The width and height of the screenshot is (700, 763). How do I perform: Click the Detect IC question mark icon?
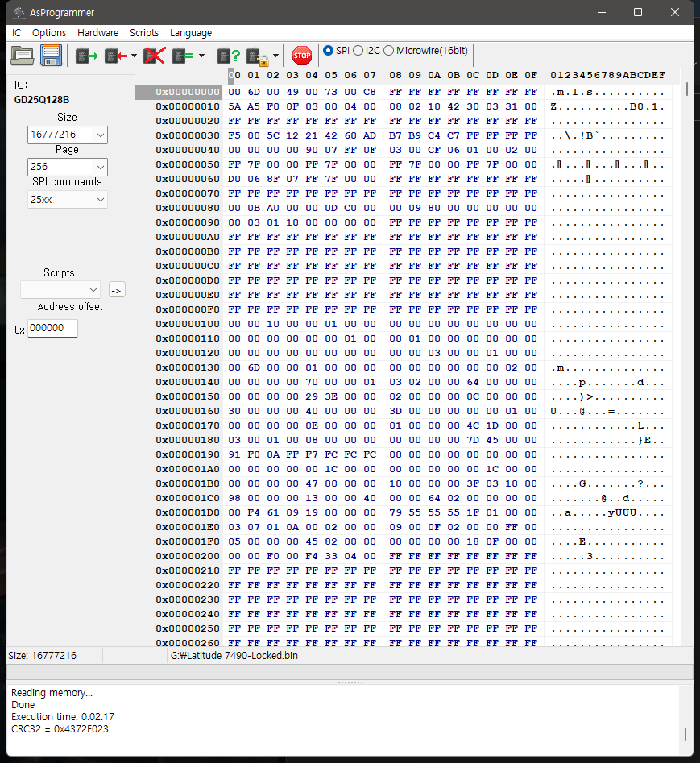coord(229,56)
